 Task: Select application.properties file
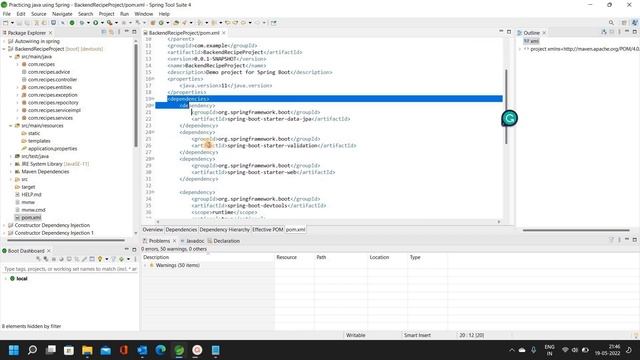point(52,149)
